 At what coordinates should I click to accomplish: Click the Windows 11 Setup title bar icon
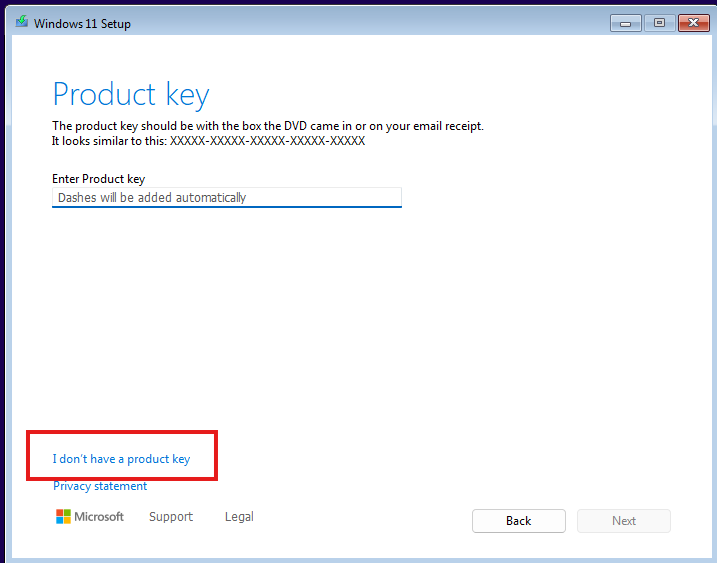click(x=21, y=22)
